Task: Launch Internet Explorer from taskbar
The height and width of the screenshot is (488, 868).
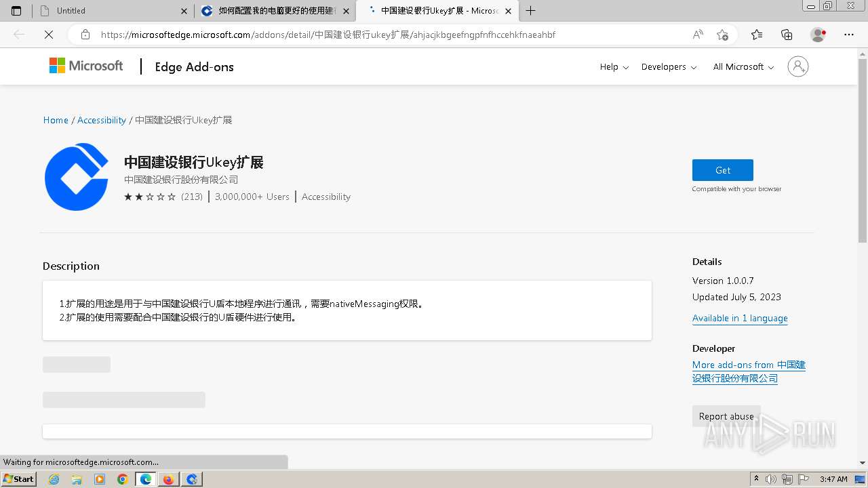Action: click(x=54, y=479)
